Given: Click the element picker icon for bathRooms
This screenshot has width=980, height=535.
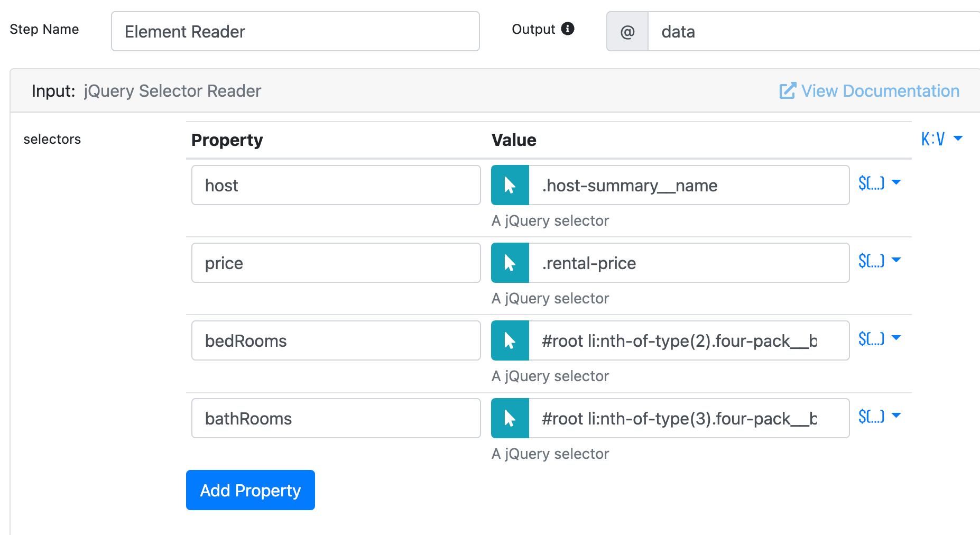Looking at the screenshot, I should (x=510, y=418).
